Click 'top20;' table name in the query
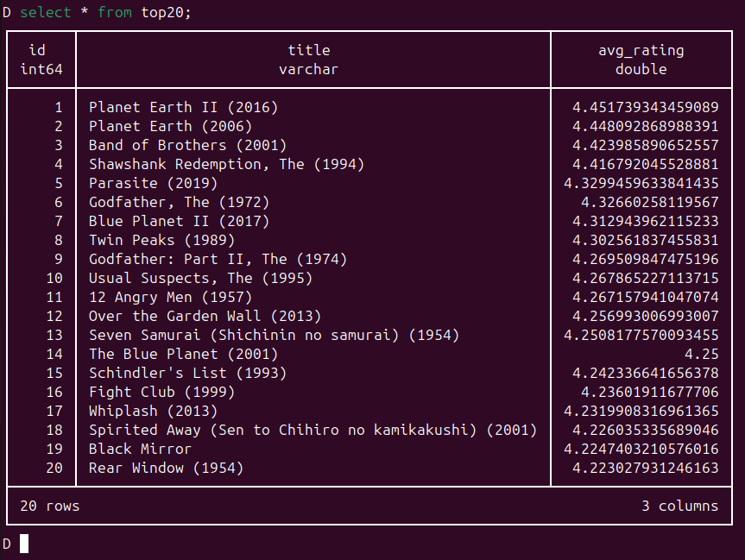 [167, 12]
